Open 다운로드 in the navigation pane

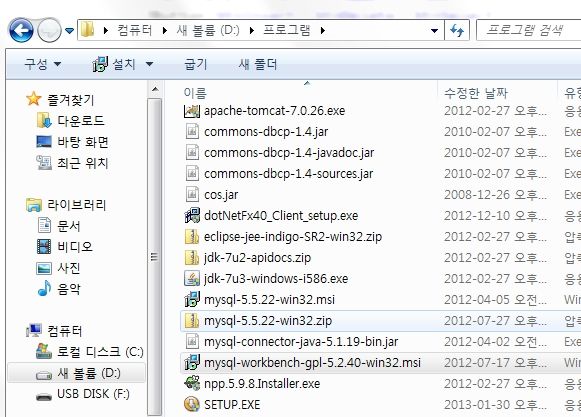tap(81, 120)
